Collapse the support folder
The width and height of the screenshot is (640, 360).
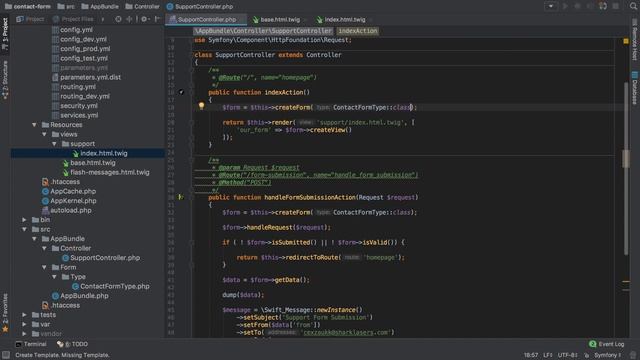click(54, 144)
